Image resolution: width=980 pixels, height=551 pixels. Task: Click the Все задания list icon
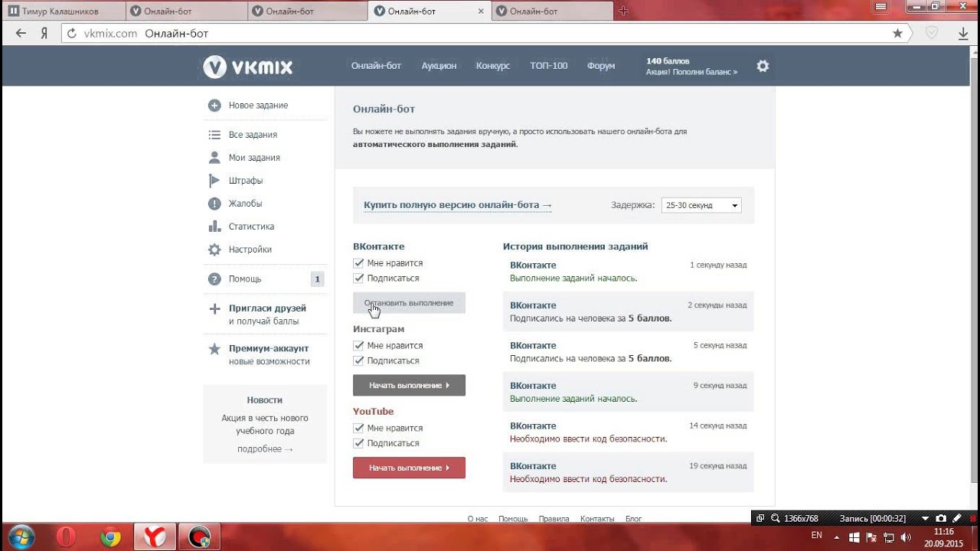(x=214, y=135)
